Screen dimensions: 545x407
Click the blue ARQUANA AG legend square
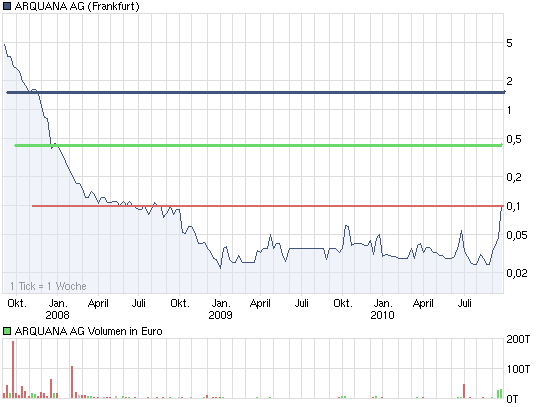[x=7, y=6]
